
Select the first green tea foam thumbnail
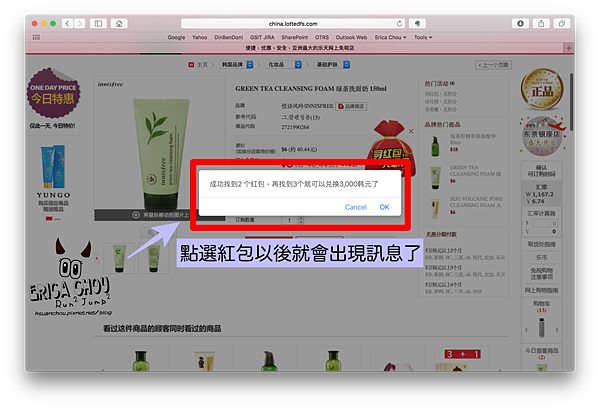click(119, 258)
